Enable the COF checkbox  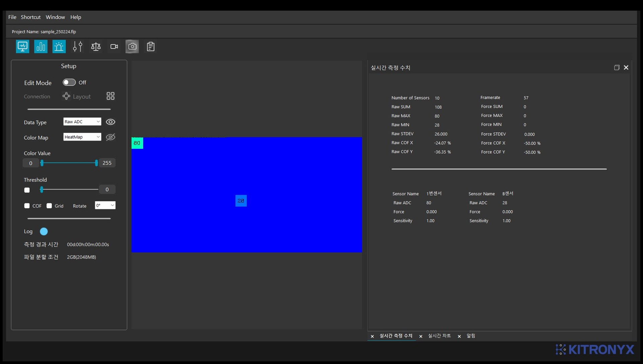(27, 206)
